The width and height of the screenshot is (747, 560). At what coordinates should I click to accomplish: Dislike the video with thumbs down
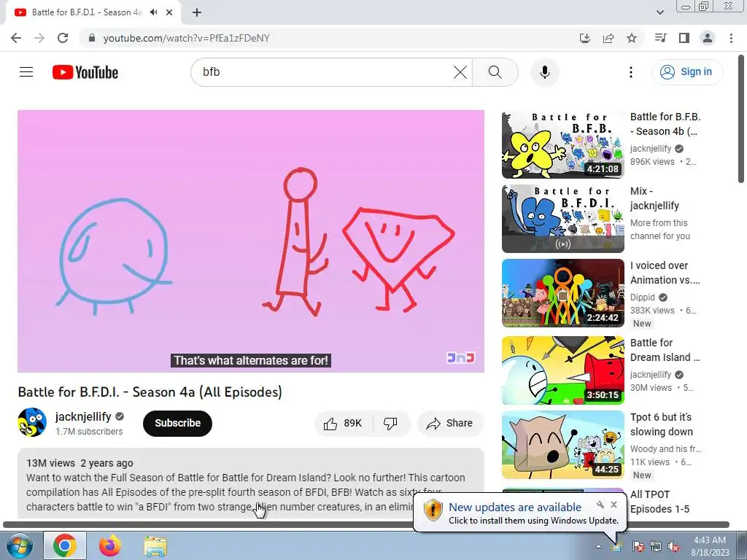coord(391,424)
